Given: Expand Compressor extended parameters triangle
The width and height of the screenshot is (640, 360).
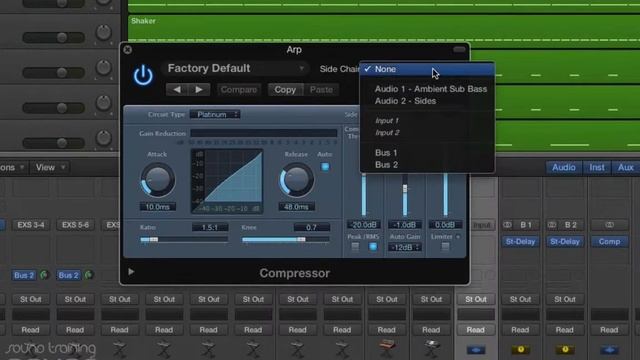Looking at the screenshot, I should (x=131, y=271).
